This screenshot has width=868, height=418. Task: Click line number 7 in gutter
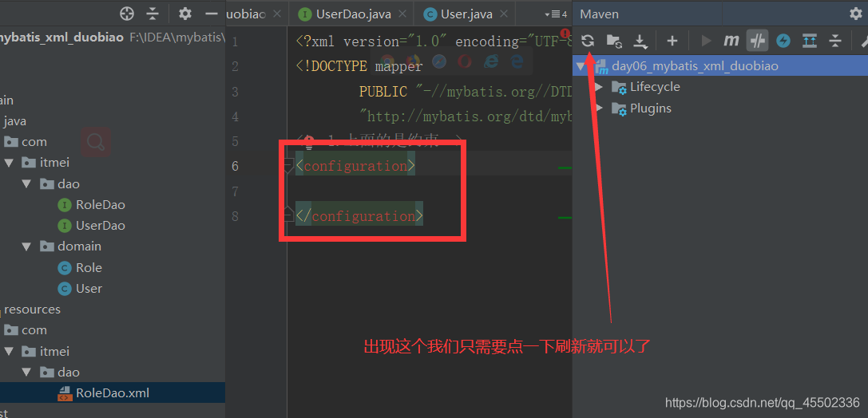pos(236,191)
